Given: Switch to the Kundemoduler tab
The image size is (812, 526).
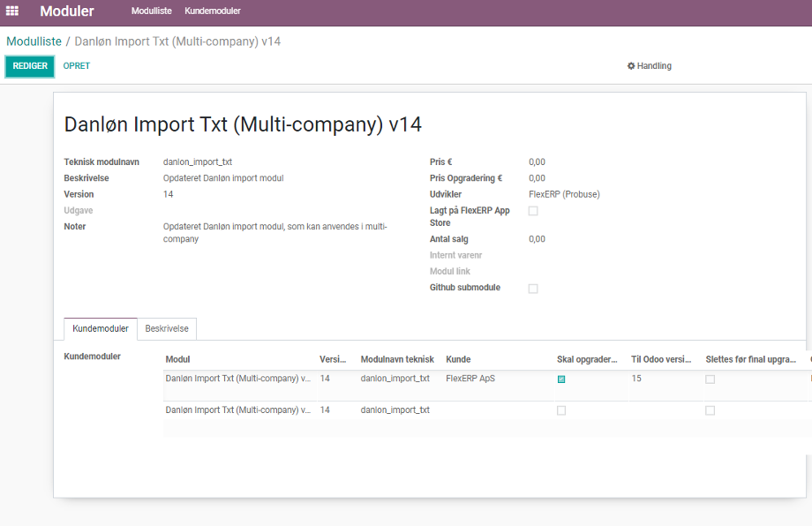Looking at the screenshot, I should point(101,328).
